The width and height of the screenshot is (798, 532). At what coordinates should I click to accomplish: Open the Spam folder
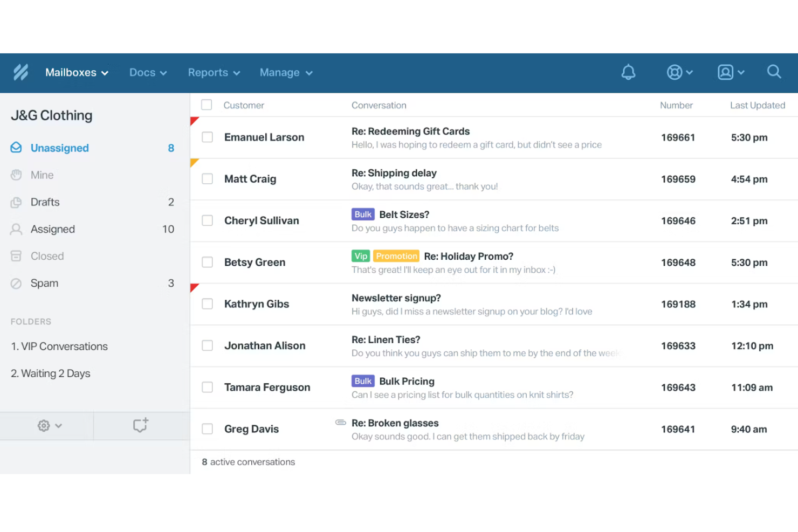pos(44,283)
